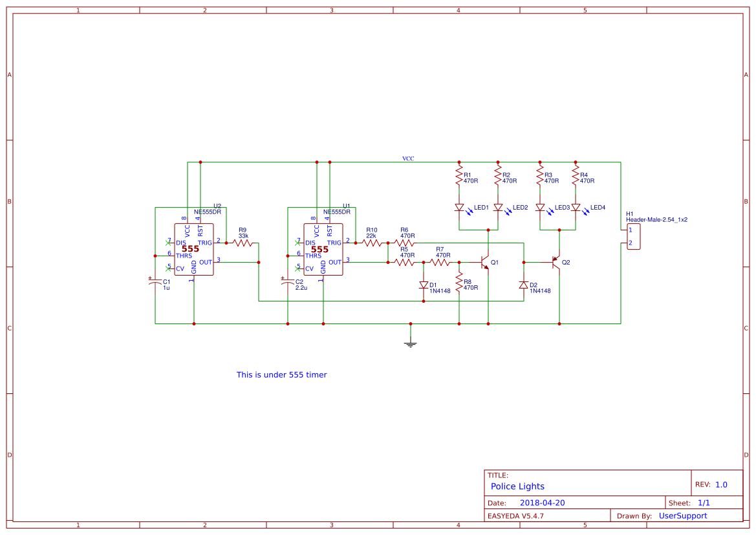Click the U1 designator label

[x=347, y=206]
